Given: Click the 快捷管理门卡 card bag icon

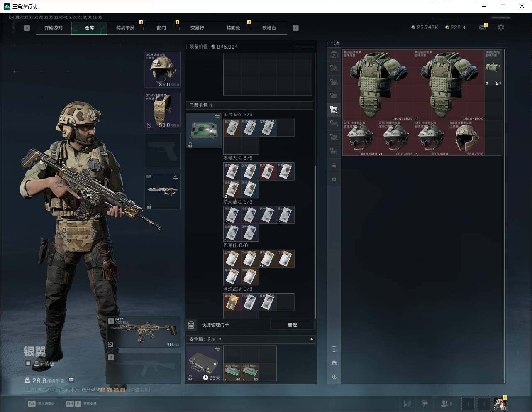Looking at the screenshot, I should tap(191, 325).
